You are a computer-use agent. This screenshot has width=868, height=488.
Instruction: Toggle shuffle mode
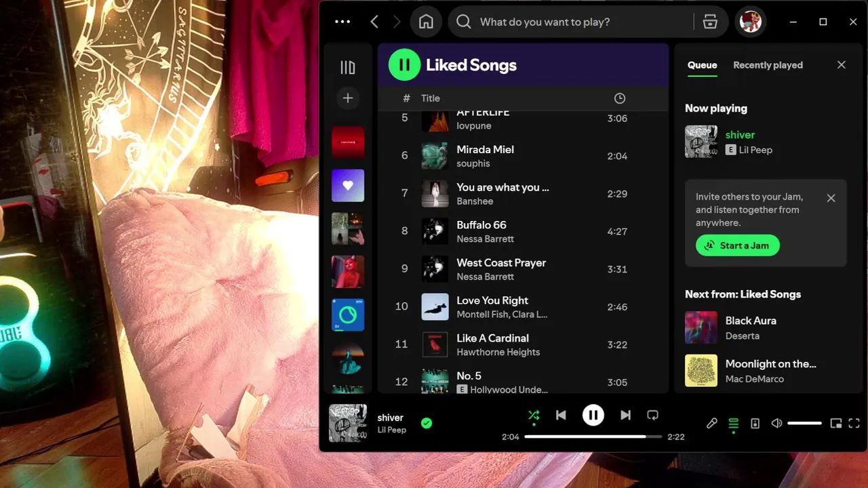pos(534,415)
